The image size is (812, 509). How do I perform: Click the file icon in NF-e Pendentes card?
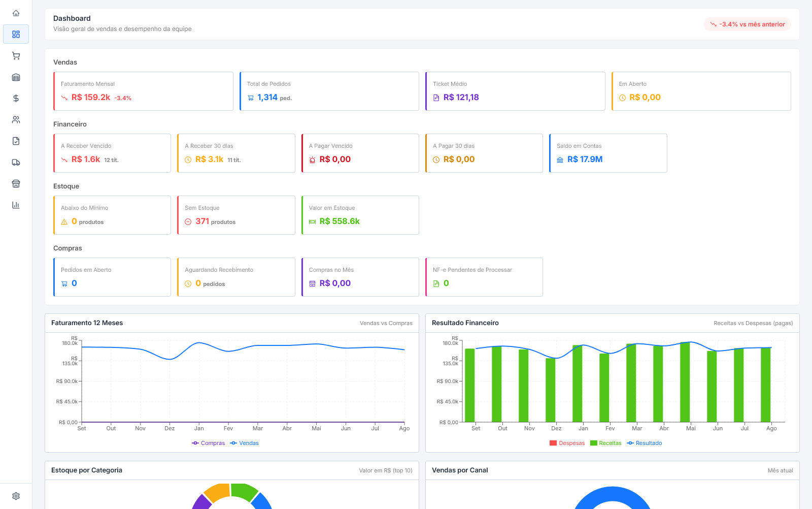click(436, 284)
